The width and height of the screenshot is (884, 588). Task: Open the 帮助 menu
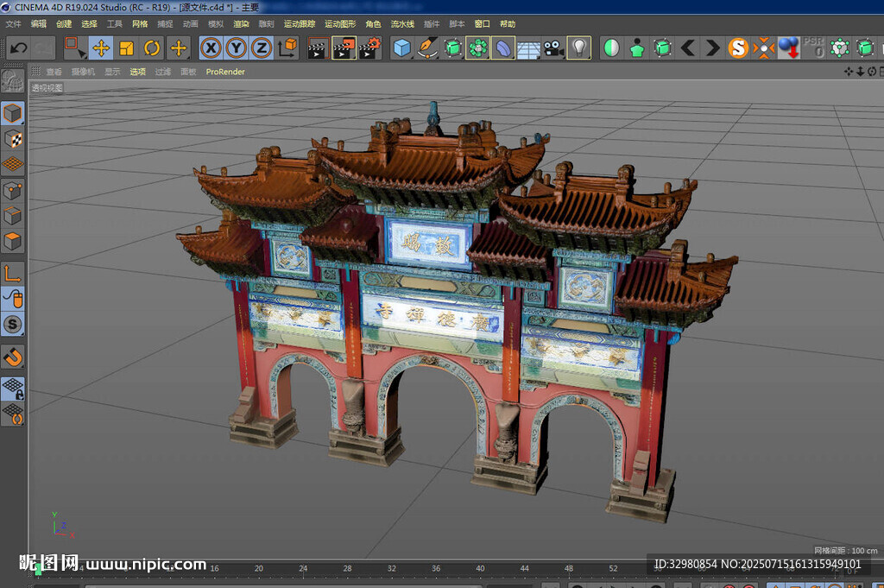click(508, 23)
